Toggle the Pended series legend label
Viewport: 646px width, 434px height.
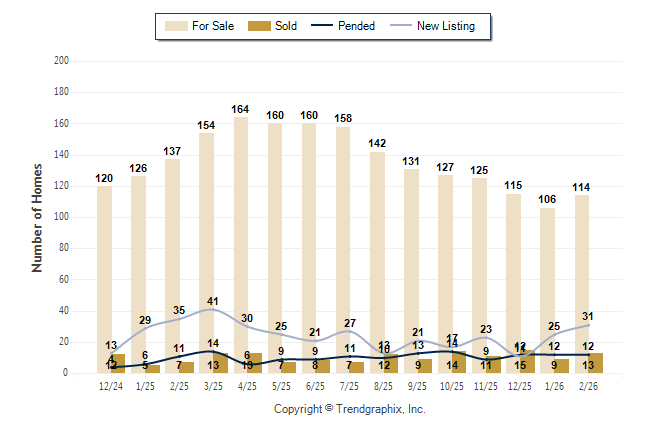(358, 26)
